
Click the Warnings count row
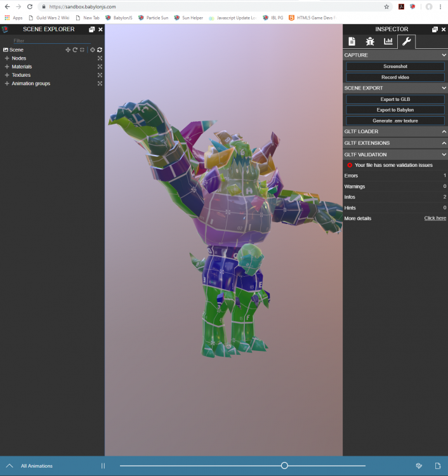click(395, 187)
